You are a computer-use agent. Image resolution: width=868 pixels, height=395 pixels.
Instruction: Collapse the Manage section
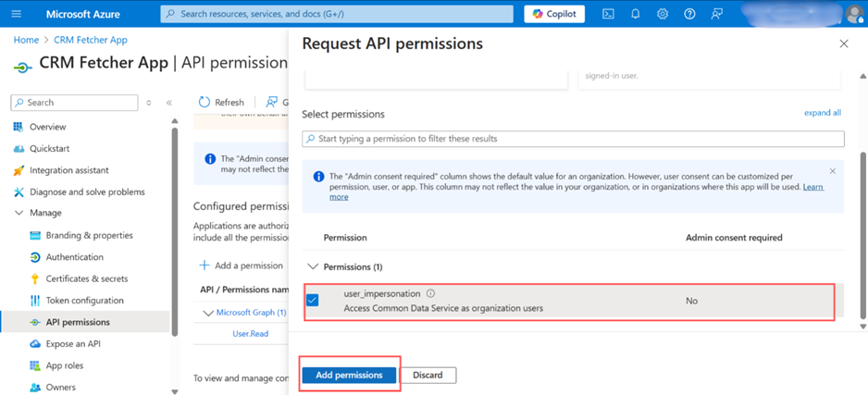[19, 213]
